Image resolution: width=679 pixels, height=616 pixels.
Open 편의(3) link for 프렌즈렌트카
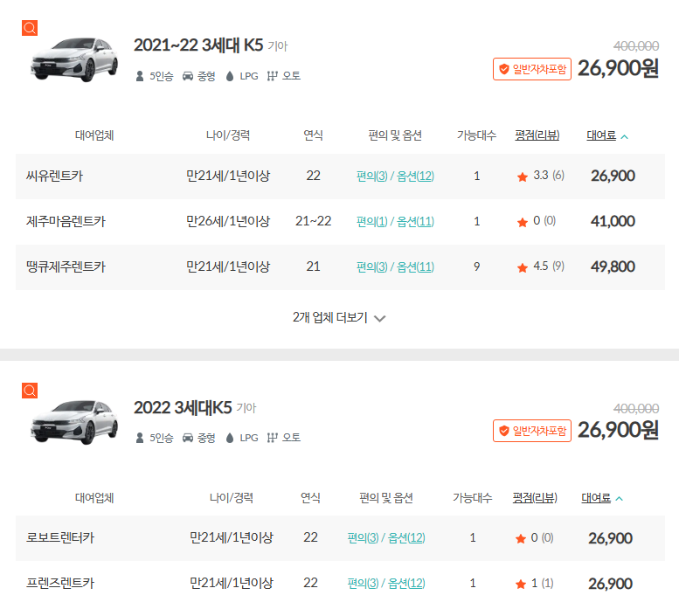point(363,584)
